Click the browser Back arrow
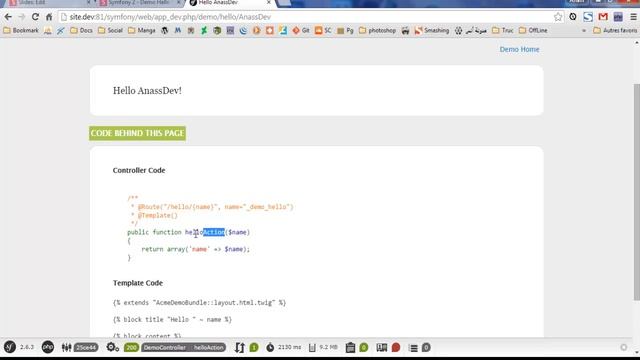This screenshot has width=640, height=360. [x=8, y=17]
